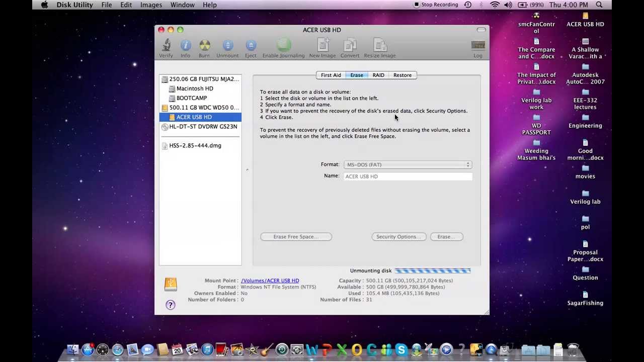644x362 pixels.
Task: Click the New Image toolbar icon
Action: click(x=323, y=49)
